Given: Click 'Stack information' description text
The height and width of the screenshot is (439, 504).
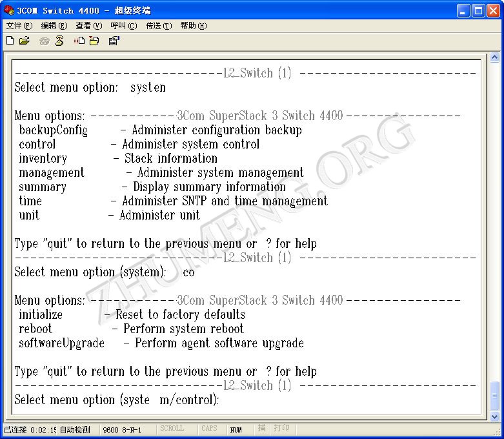Looking at the screenshot, I should click(171, 159).
